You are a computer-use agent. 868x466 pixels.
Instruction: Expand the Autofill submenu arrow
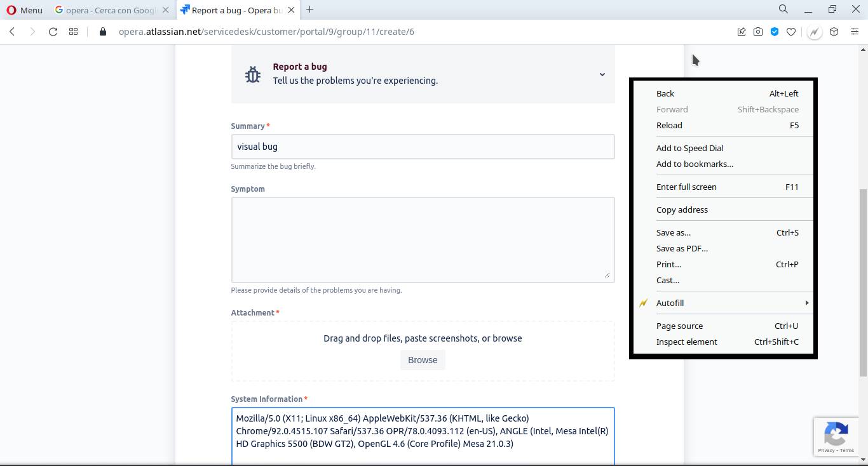pos(807,303)
